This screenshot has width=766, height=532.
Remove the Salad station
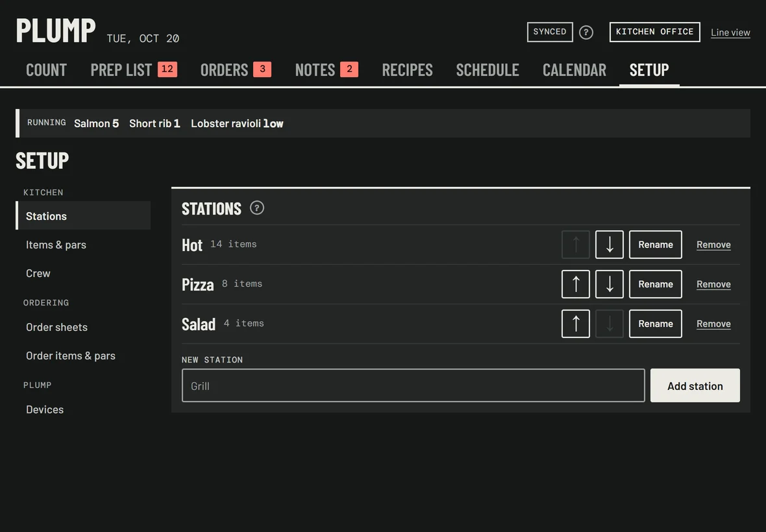(x=713, y=324)
